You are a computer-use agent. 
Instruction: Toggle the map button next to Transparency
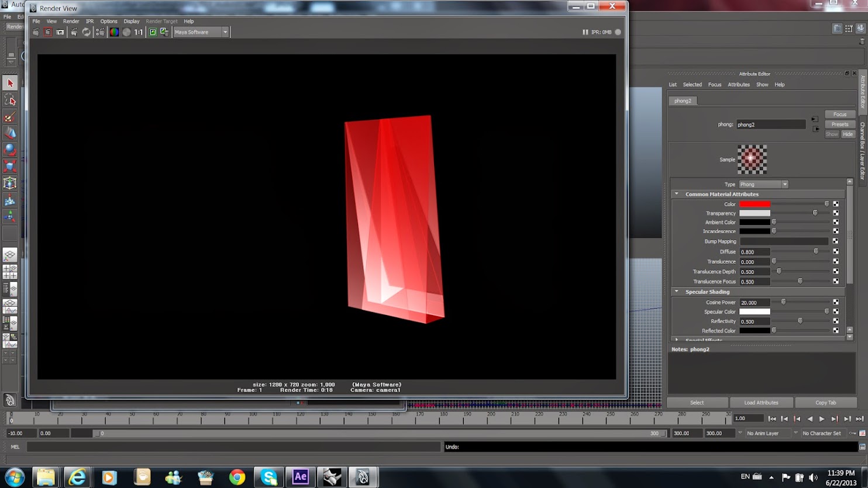pyautogui.click(x=836, y=213)
